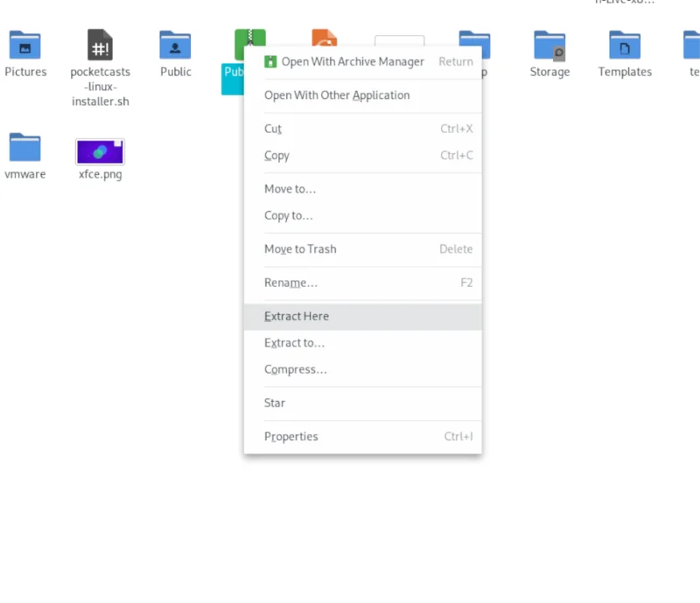Star the selected file
The height and width of the screenshot is (603, 700).
point(363,403)
